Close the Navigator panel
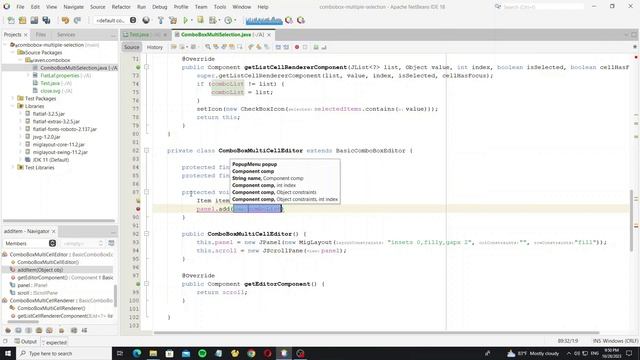Image resolution: width=640 pixels, height=360 pixels. (x=53, y=231)
